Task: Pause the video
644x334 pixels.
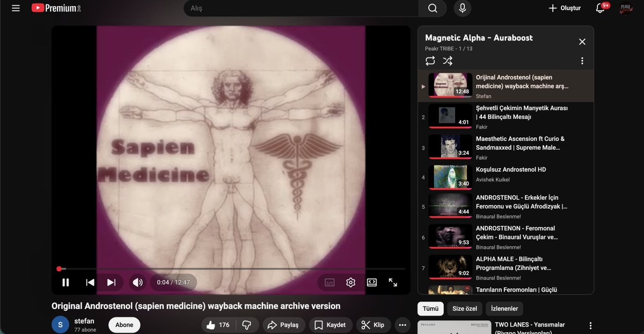Action: [x=65, y=282]
